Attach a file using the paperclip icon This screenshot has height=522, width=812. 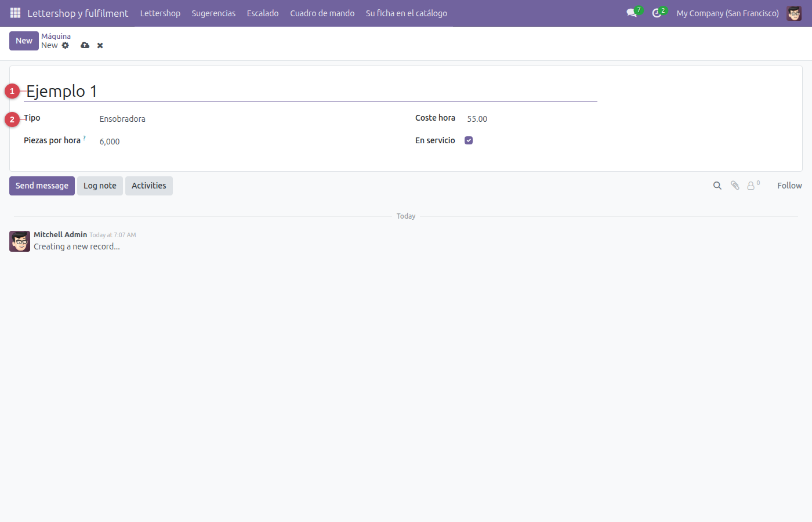(x=735, y=186)
